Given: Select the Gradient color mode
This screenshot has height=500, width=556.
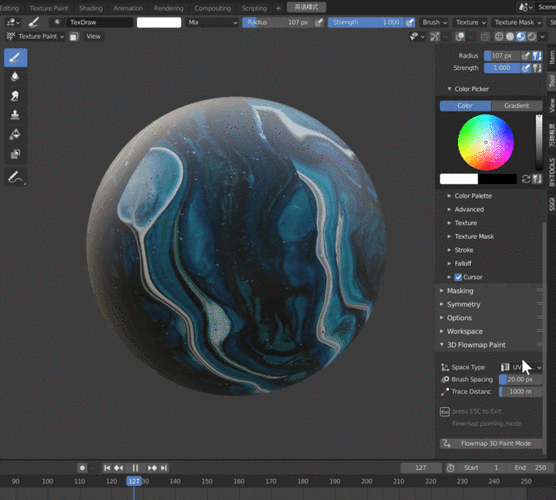Looking at the screenshot, I should pyautogui.click(x=517, y=106).
